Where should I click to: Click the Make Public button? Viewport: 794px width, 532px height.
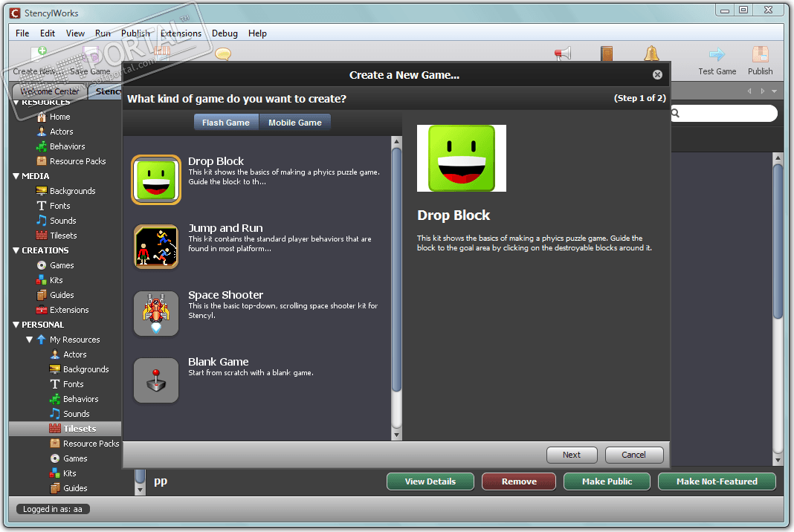[x=607, y=481]
